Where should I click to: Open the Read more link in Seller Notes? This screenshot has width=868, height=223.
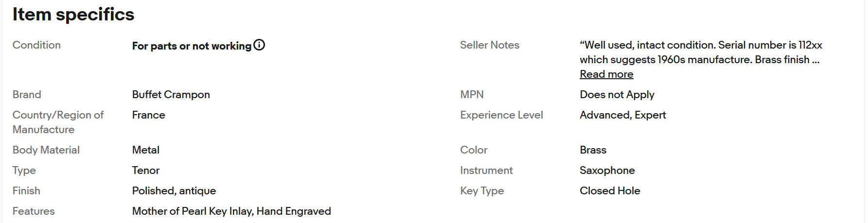click(x=606, y=74)
